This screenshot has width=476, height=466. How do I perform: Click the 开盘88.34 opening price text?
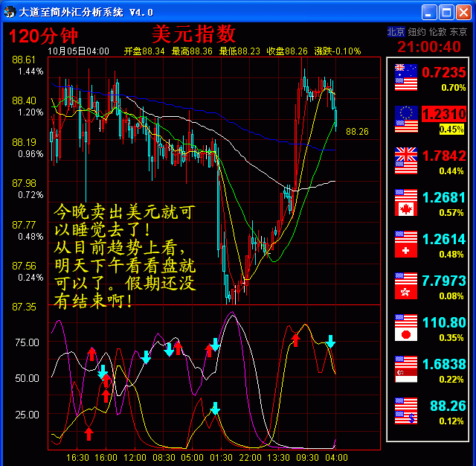click(x=144, y=51)
